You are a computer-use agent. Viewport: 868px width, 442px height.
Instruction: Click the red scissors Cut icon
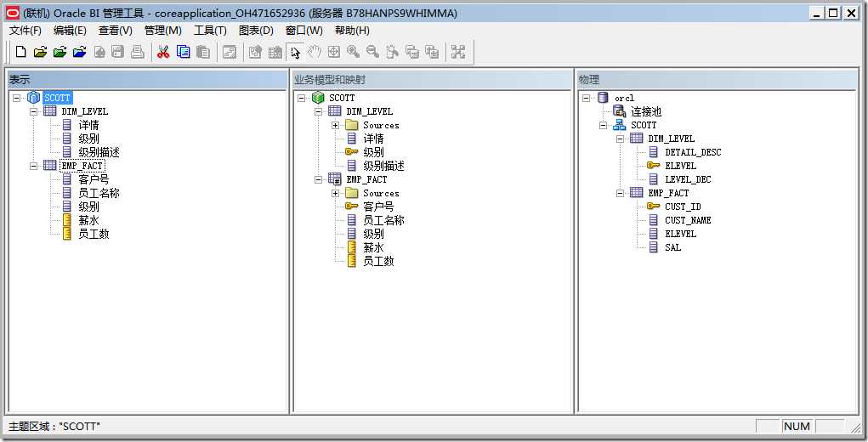pos(163,52)
